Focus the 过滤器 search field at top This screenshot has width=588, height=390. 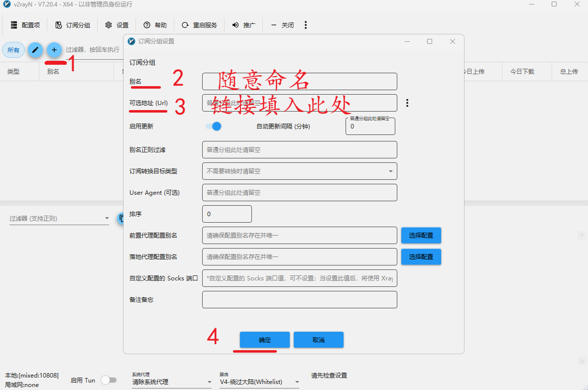click(94, 50)
